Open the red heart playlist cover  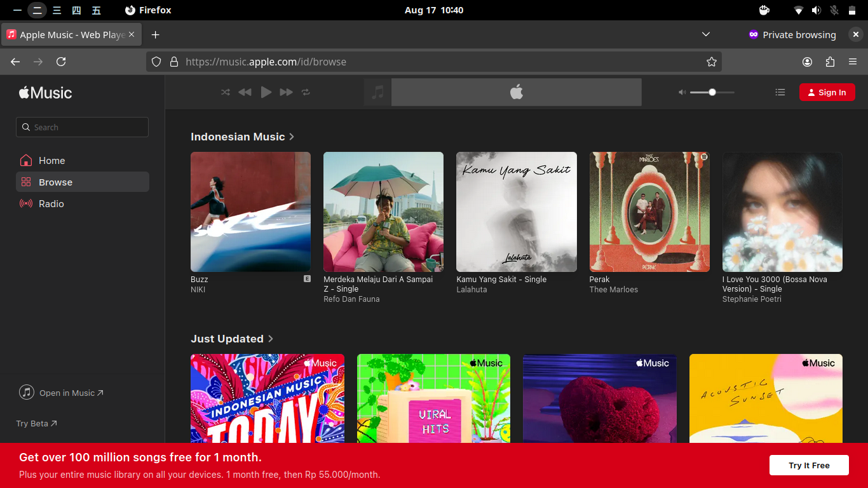pos(600,398)
